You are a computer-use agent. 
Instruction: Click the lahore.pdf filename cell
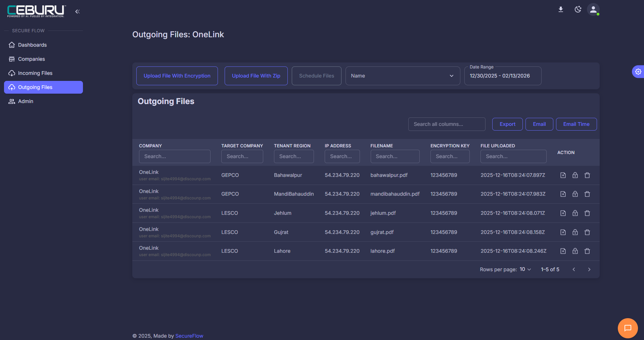click(382, 251)
